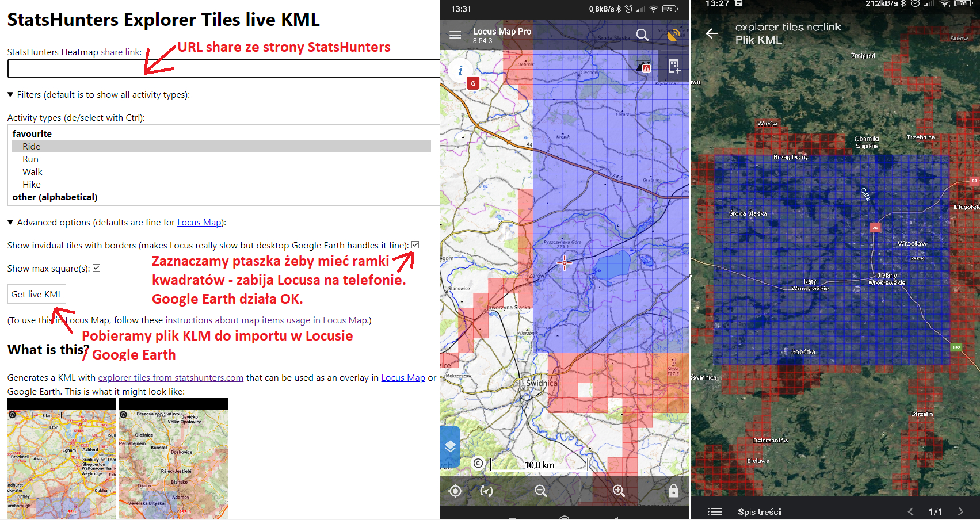Tap the Spis treści label in Google Earth
Screen dimensions: 980x520
[x=760, y=511]
